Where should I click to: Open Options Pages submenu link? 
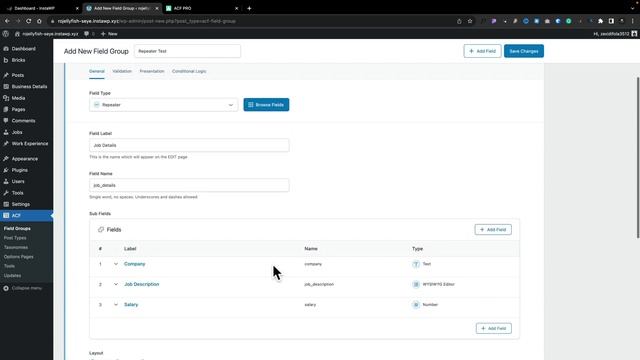coord(18,257)
